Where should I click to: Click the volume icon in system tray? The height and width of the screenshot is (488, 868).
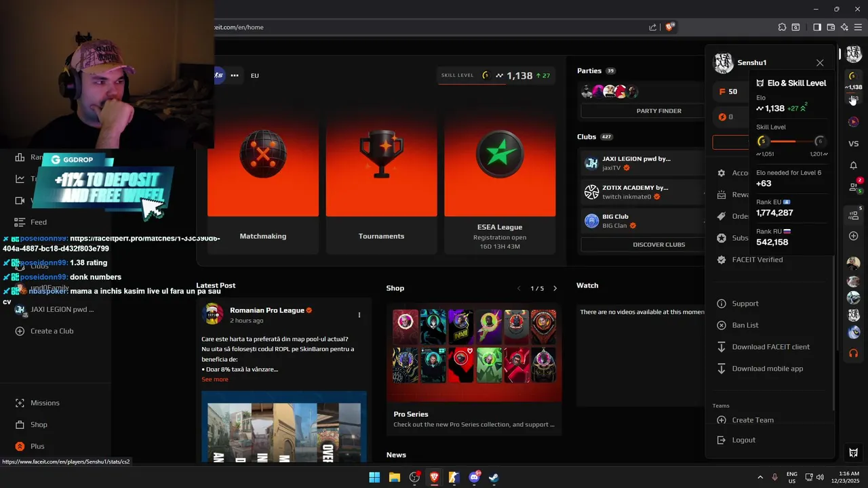click(820, 476)
